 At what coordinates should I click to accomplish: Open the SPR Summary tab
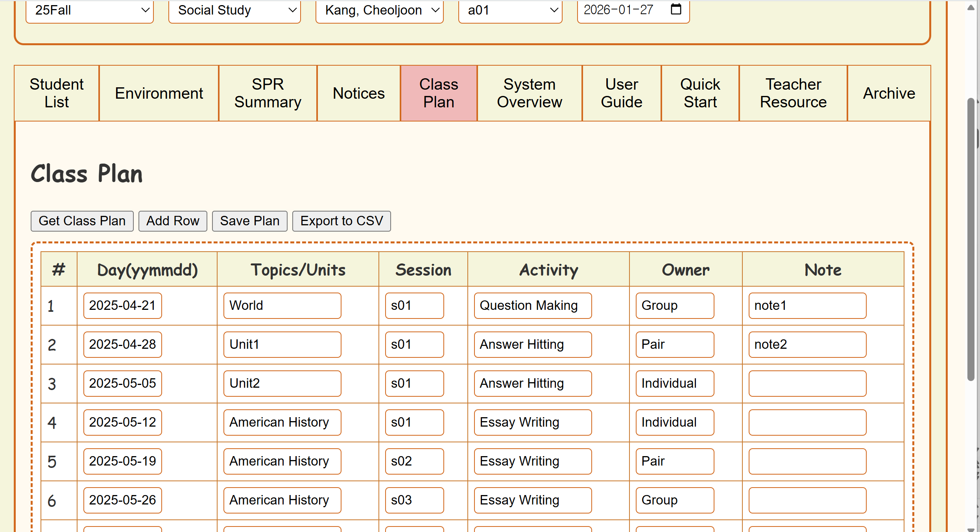268,93
